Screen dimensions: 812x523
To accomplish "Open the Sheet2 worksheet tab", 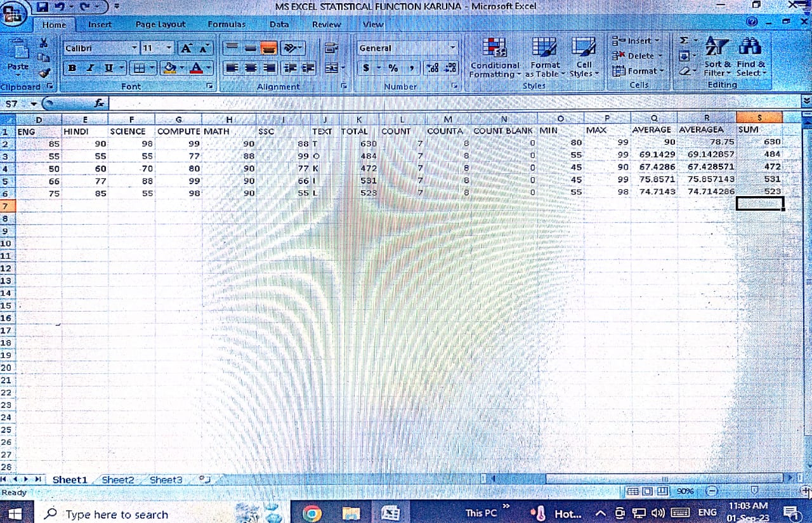I will click(118, 480).
